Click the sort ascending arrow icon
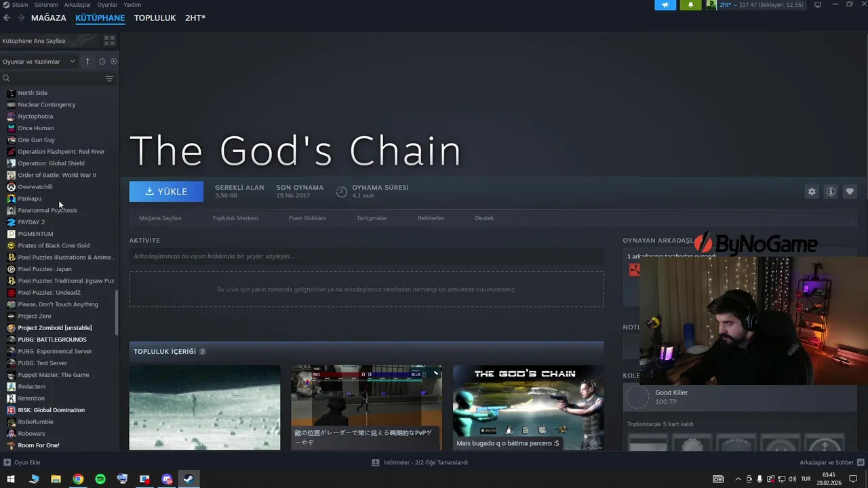 87,62
